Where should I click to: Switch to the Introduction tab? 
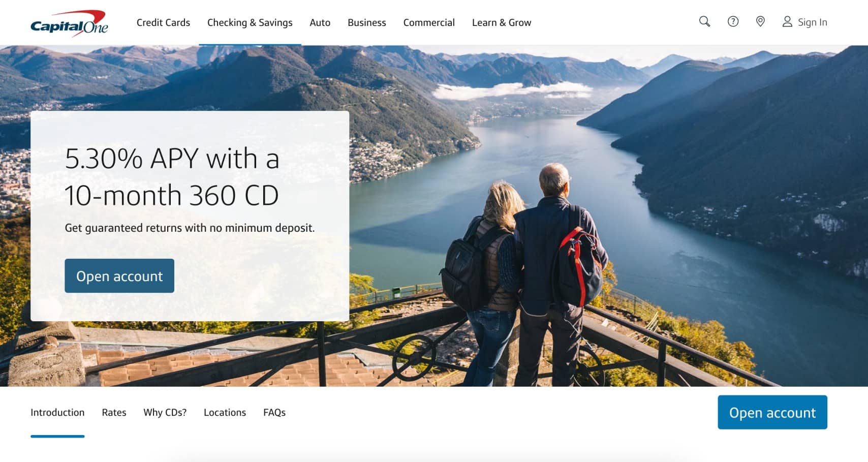pyautogui.click(x=57, y=412)
